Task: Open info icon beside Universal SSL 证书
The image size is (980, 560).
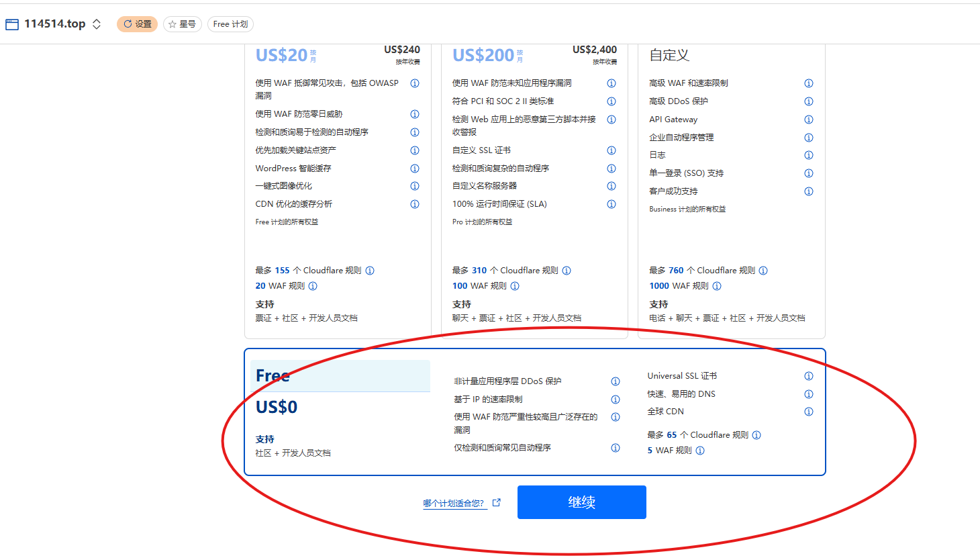Action: point(809,376)
